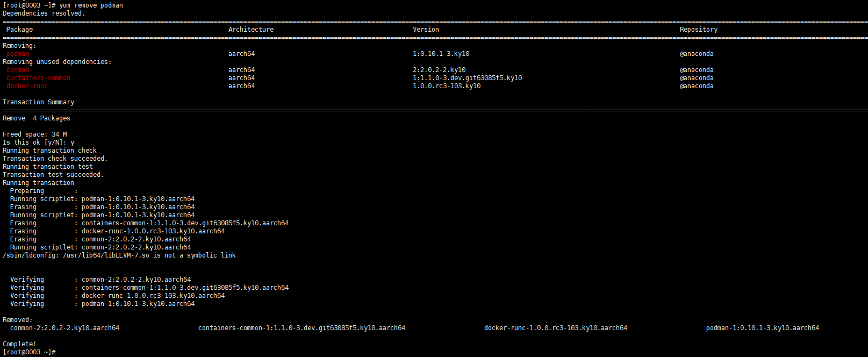Click the 'Is this ok [y/N]' prompt
The width and height of the screenshot is (868, 357).
[38, 142]
